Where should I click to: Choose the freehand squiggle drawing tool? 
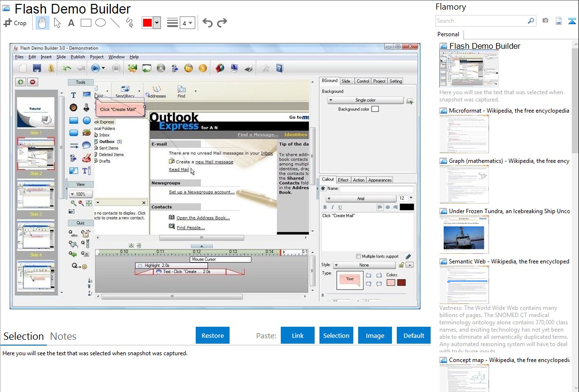click(130, 23)
